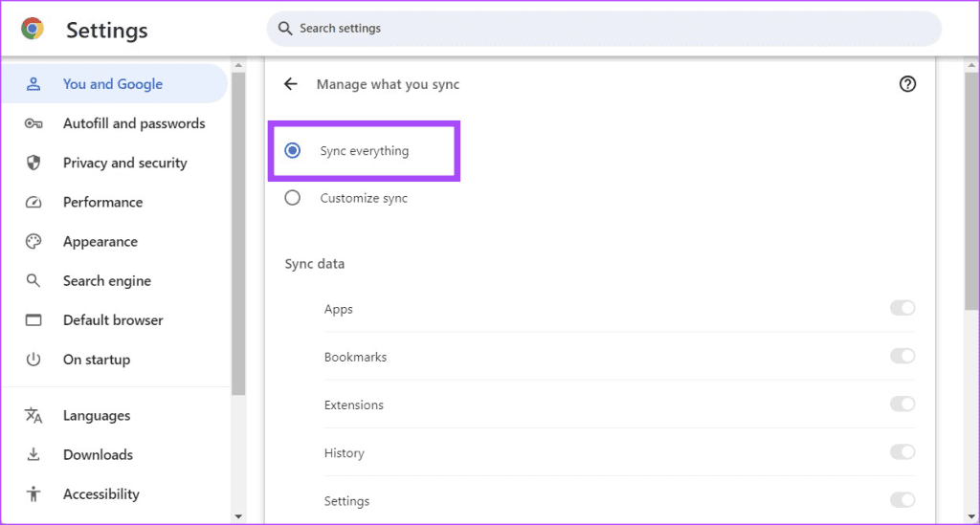Click the download arrow icon for Downloads
This screenshot has height=525, width=980.
(x=33, y=454)
